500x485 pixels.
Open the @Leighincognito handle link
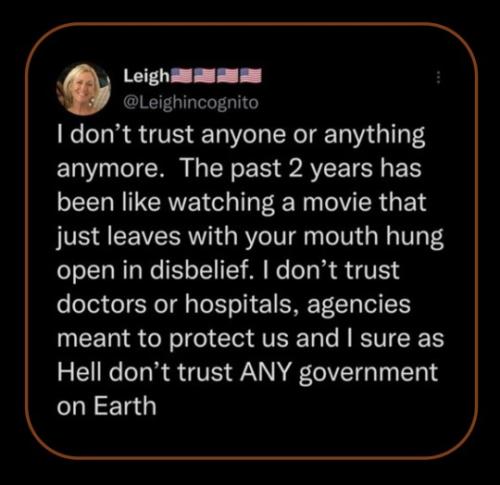(x=191, y=102)
